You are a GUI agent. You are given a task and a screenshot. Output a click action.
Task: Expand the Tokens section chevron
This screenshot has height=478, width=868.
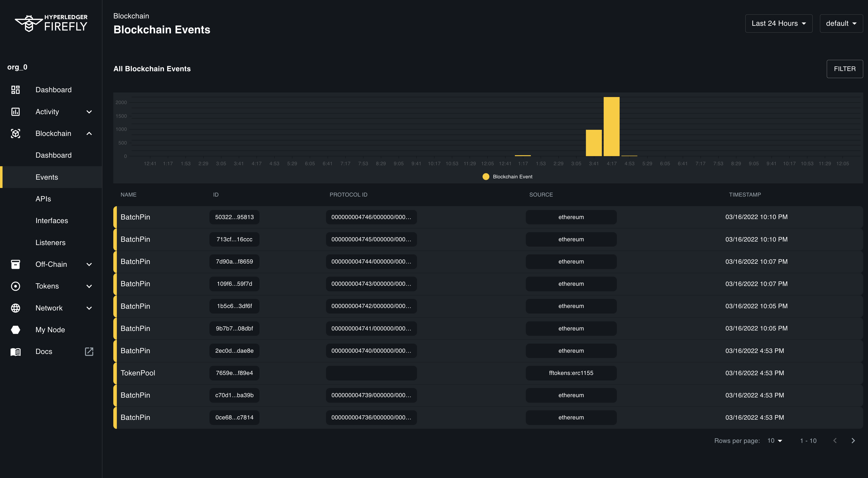tap(89, 286)
